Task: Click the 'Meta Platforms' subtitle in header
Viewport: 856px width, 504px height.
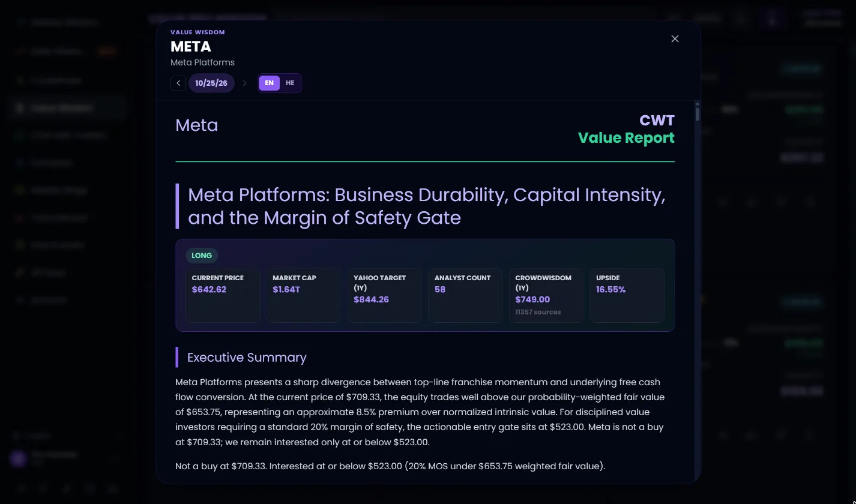Action: point(202,62)
